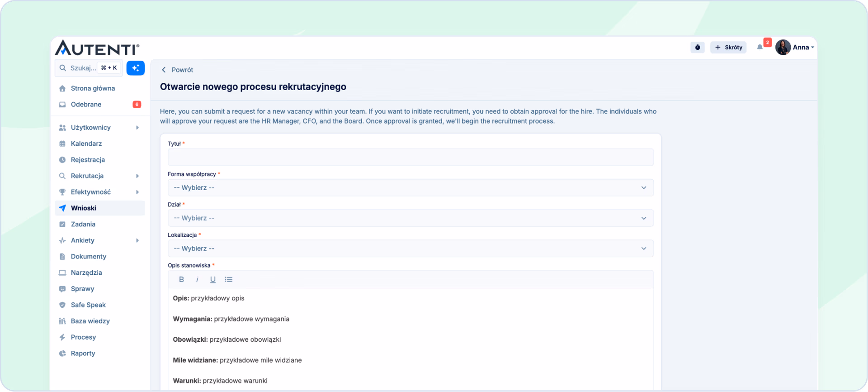The width and height of the screenshot is (868, 392).
Task: Open notifications bell
Action: tap(760, 47)
